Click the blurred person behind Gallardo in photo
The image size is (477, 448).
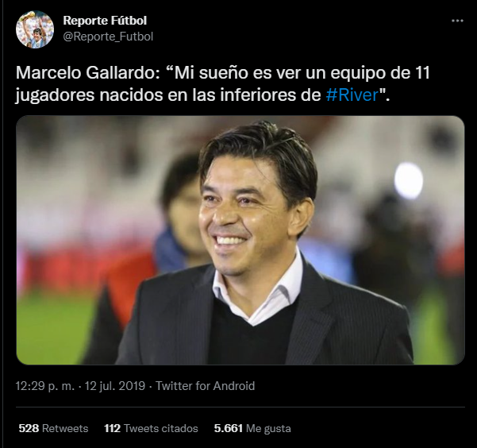coord(179,213)
